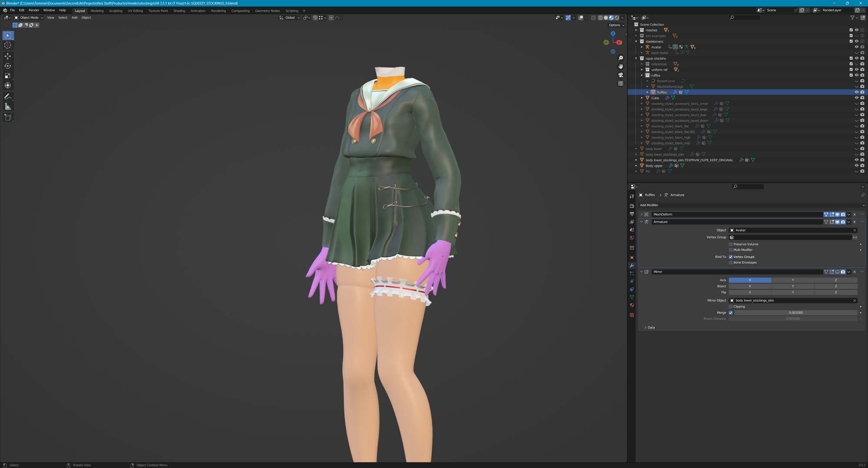Image resolution: width=868 pixels, height=468 pixels.
Task: Toggle camera view in viewport
Action: point(621,75)
